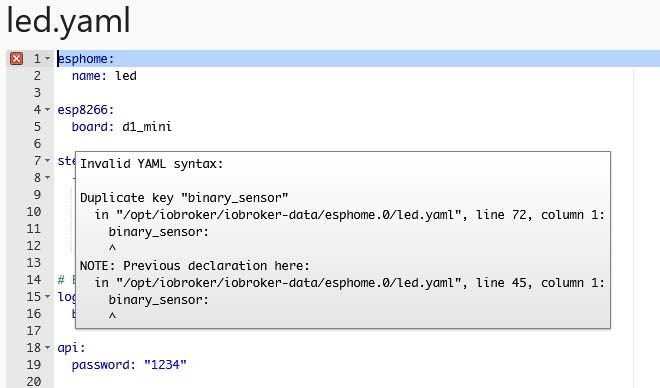The height and width of the screenshot is (388, 660).
Task: Collapse the esphome block fold arrow
Action: coord(48,58)
